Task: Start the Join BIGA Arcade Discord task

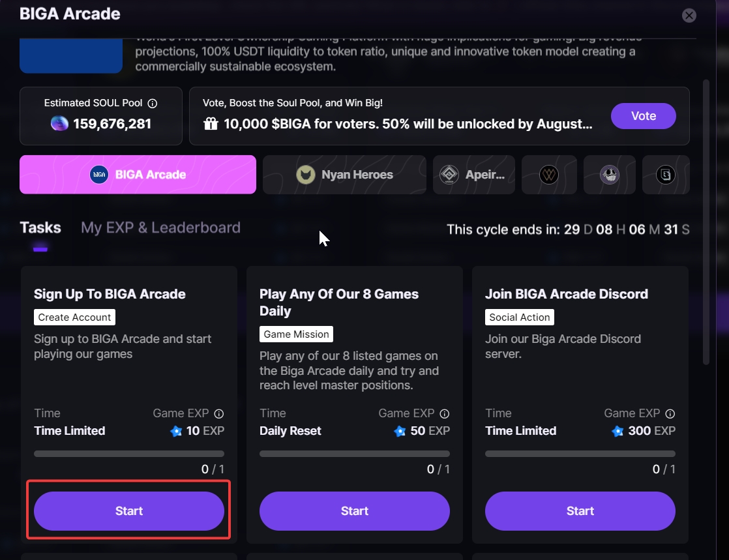Action: pos(580,511)
